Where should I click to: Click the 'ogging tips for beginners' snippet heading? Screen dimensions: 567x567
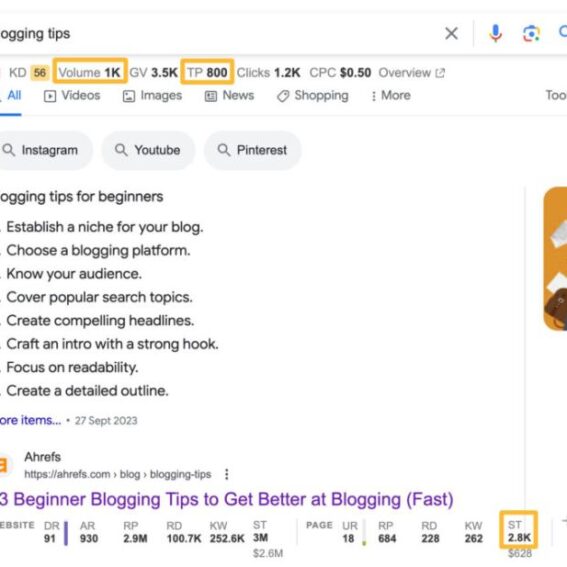(x=81, y=197)
